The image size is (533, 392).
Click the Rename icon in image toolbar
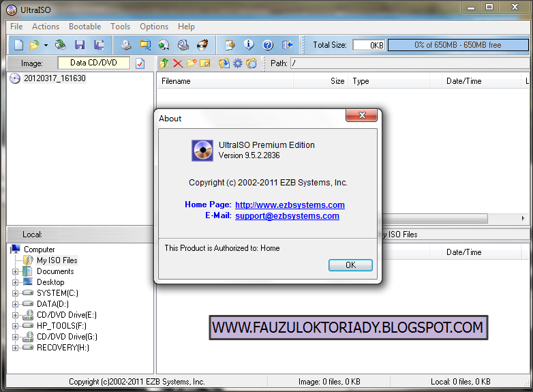pyautogui.click(x=205, y=63)
